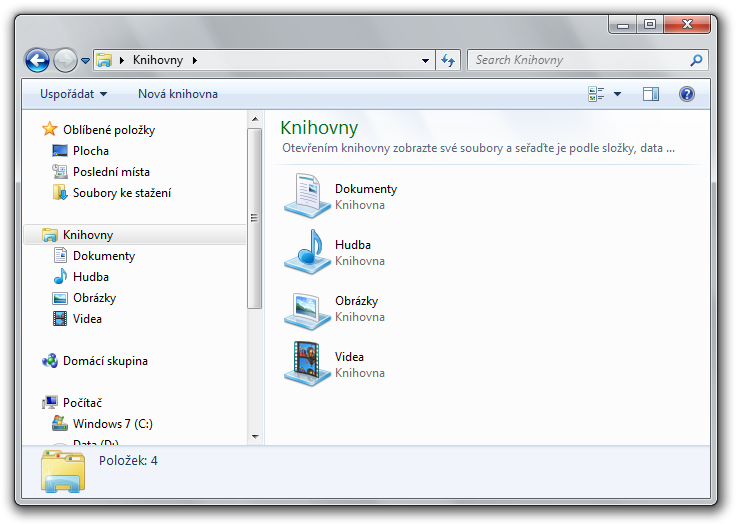The width and height of the screenshot is (736, 524).
Task: Select Obrázky library picture icon
Action: [x=307, y=310]
